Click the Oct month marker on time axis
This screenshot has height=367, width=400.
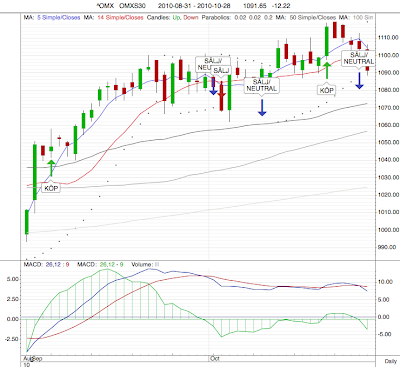pyautogui.click(x=215, y=359)
